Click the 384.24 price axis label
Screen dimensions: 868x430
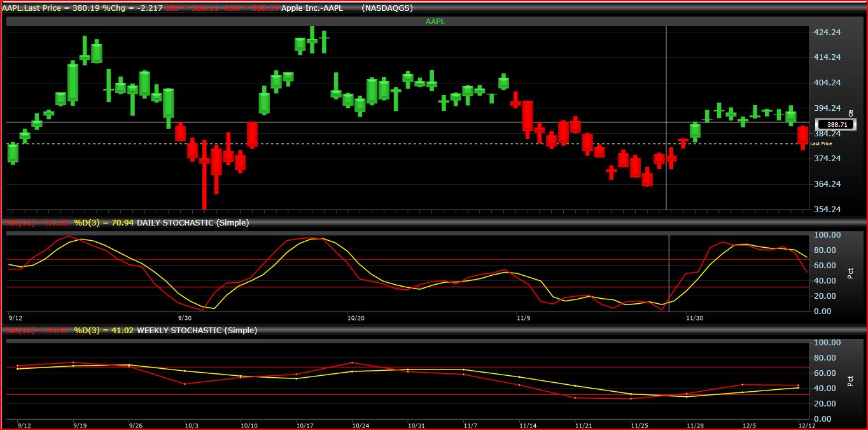pos(827,134)
